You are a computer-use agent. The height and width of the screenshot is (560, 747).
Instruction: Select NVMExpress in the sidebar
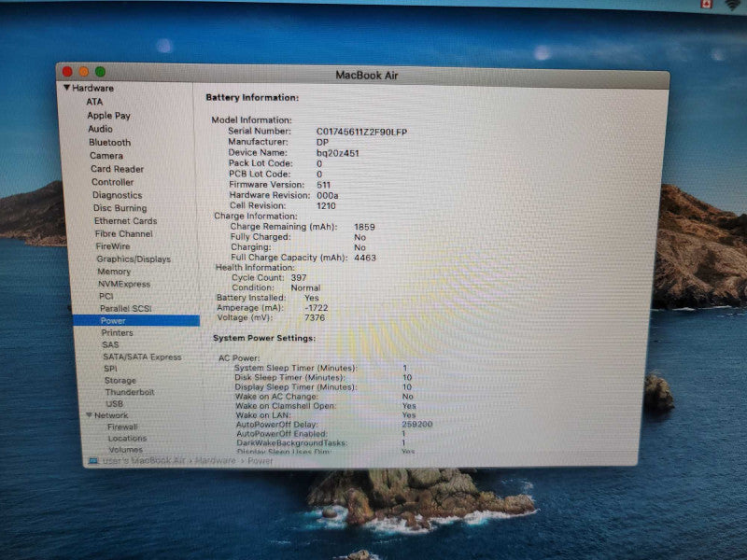tap(124, 284)
